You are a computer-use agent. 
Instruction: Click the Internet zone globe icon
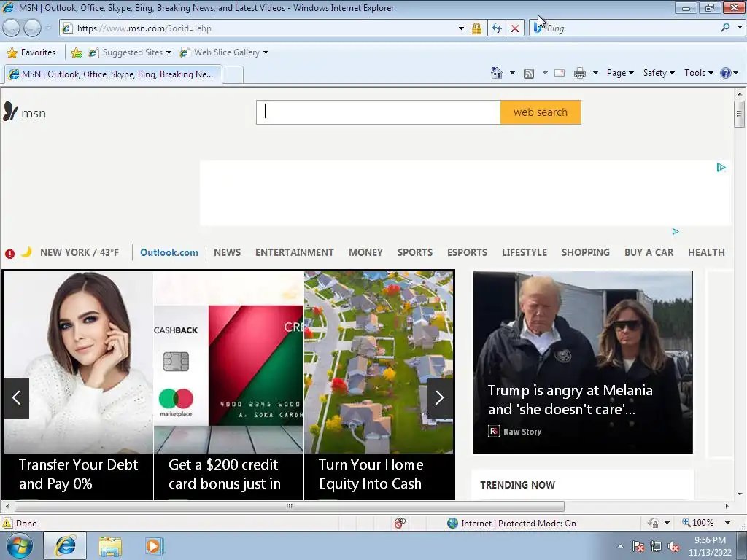coord(452,523)
